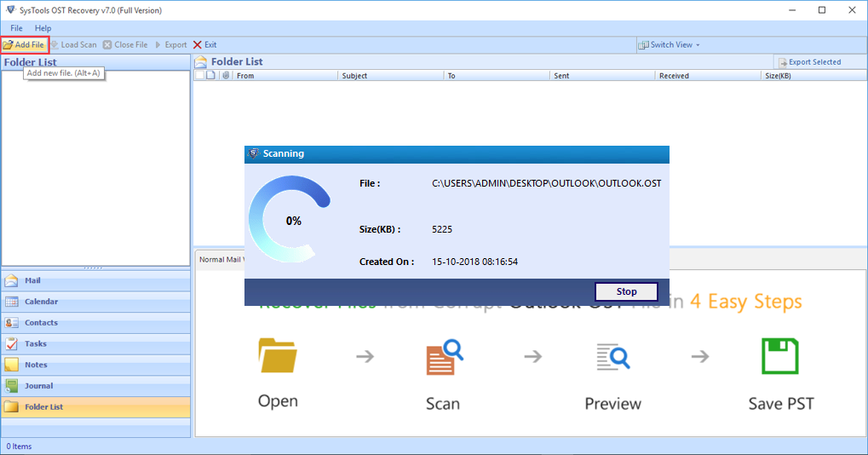Click the panel splitter grip above Mail
The height and width of the screenshot is (455, 868).
pyautogui.click(x=93, y=268)
